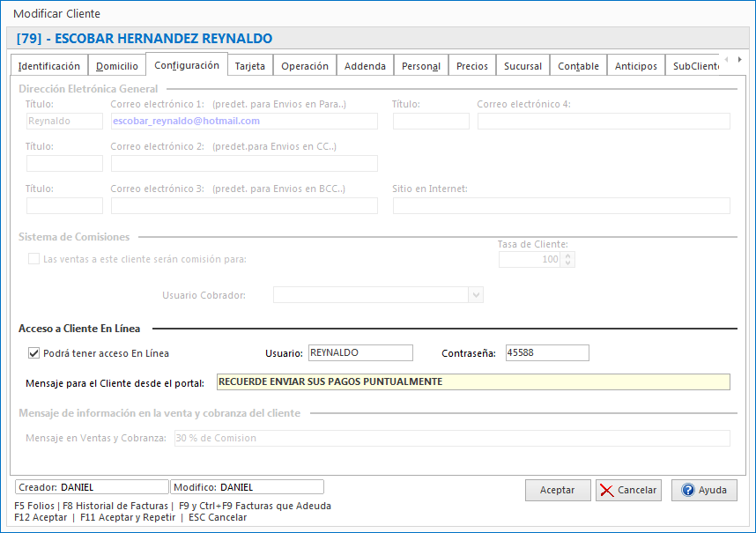Disable the Podrá tener acceso En Línea checkbox
The height and width of the screenshot is (533, 756).
33,352
